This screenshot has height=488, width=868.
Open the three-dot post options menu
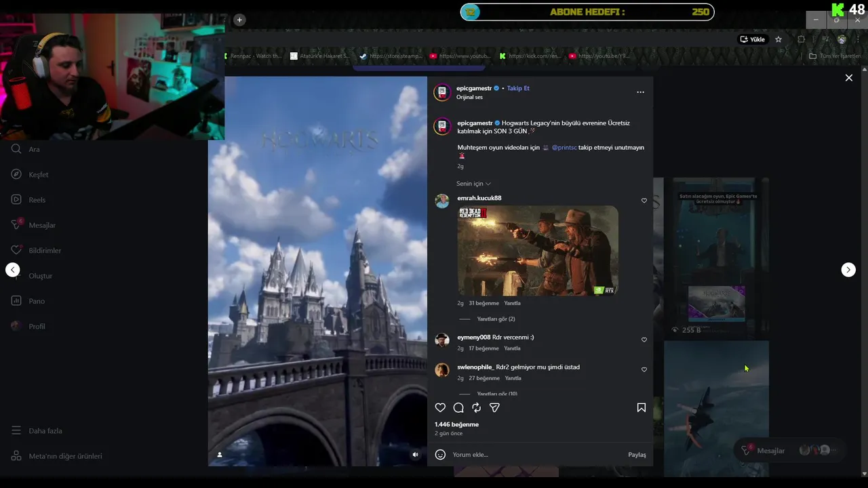[x=640, y=92]
